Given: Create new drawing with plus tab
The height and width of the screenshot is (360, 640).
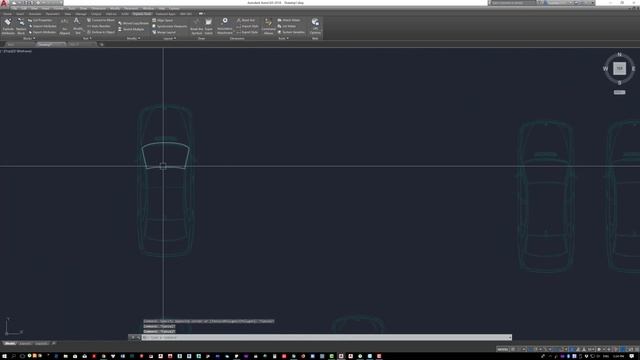Looking at the screenshot, I should tap(102, 44).
